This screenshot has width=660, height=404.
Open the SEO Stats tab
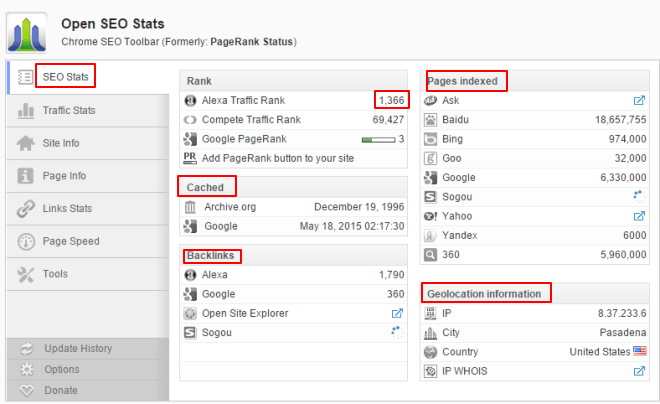88,77
